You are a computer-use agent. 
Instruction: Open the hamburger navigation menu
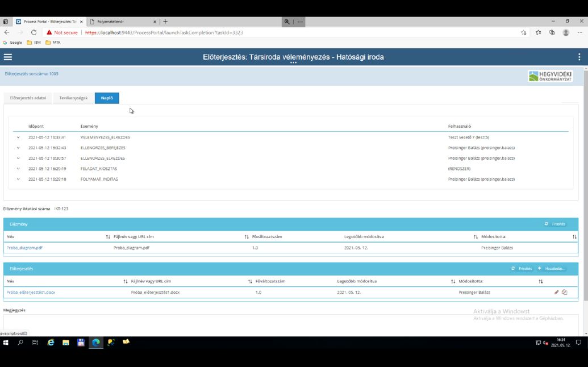click(7, 56)
